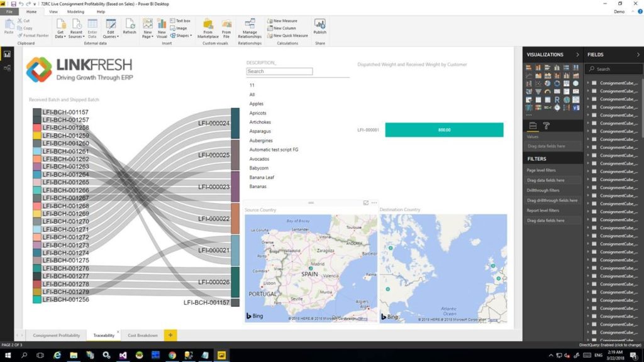Viewport: 644px width, 362px height.
Task: Collapse the Fields pane
Action: [x=638, y=55]
